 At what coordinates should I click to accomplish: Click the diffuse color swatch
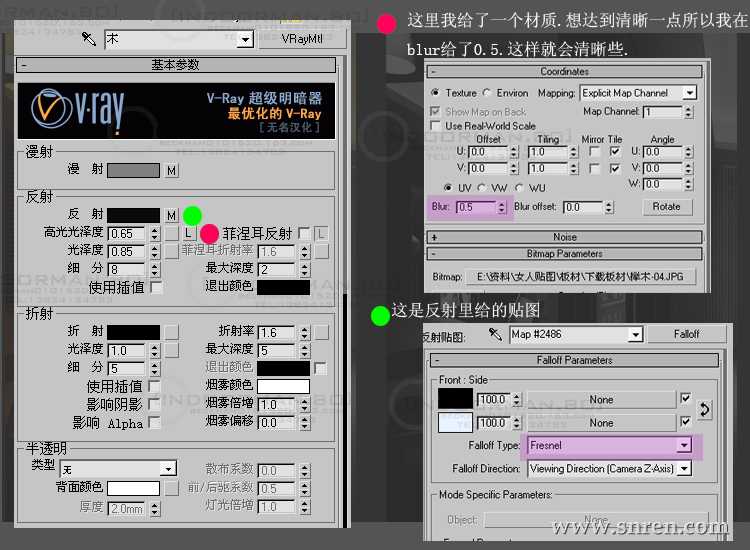point(133,170)
